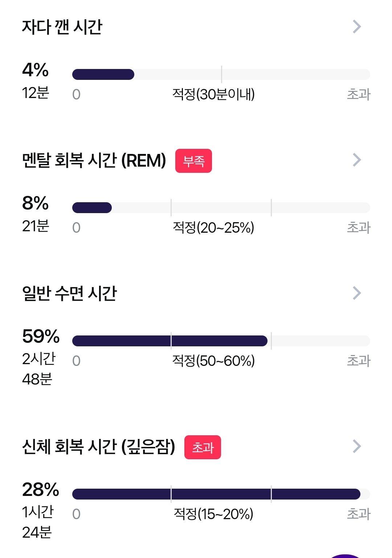Tap the 부족 badge next to REM
392x558 pixels.
click(193, 160)
